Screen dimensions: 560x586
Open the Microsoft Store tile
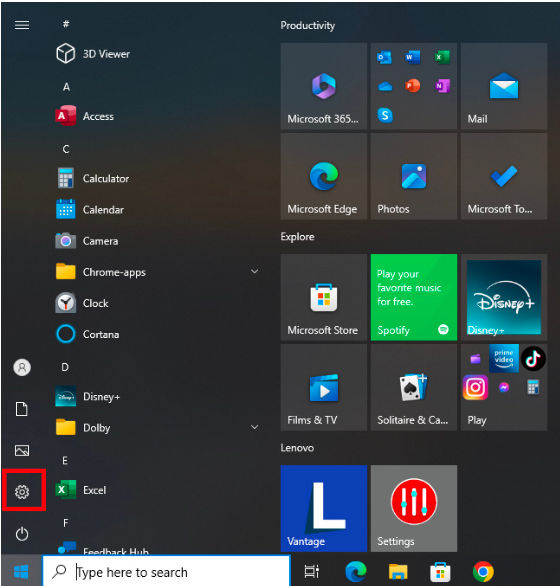tap(324, 297)
